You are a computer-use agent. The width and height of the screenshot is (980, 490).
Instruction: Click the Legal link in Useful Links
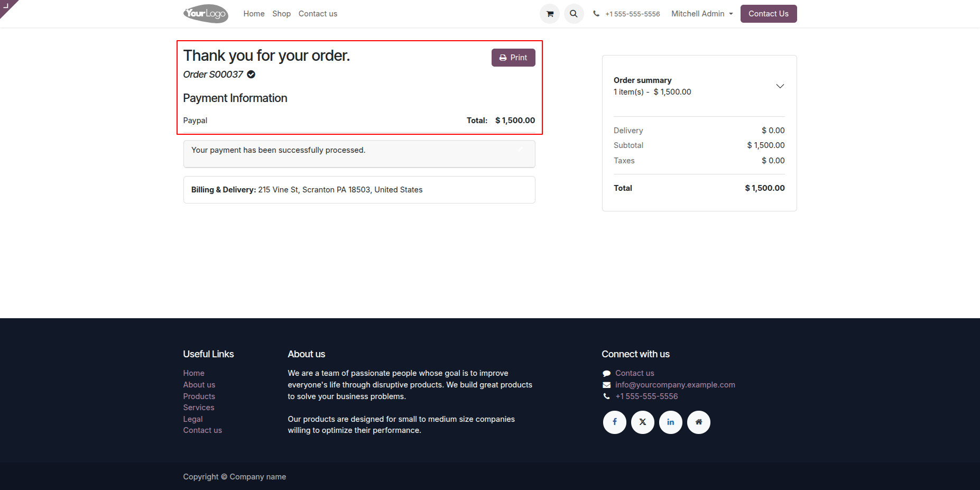pyautogui.click(x=192, y=419)
